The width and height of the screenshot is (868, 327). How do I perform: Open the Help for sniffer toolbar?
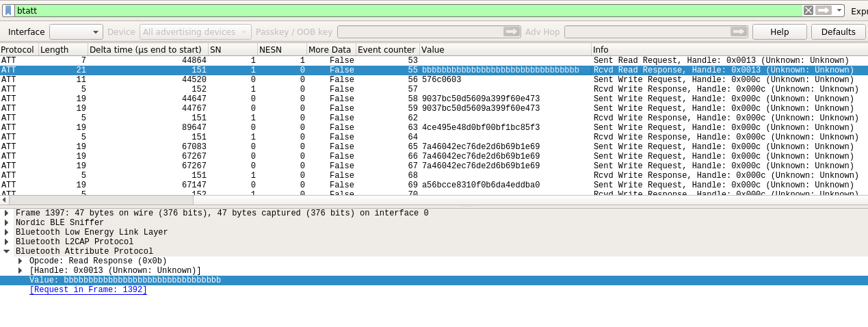779,31
